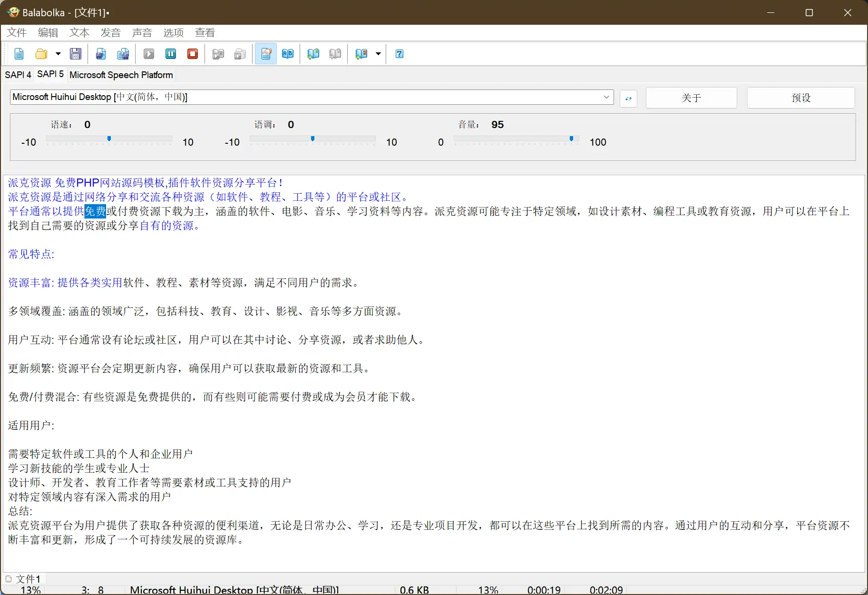Click the line 总结:
The height and width of the screenshot is (595, 868).
[x=20, y=511]
